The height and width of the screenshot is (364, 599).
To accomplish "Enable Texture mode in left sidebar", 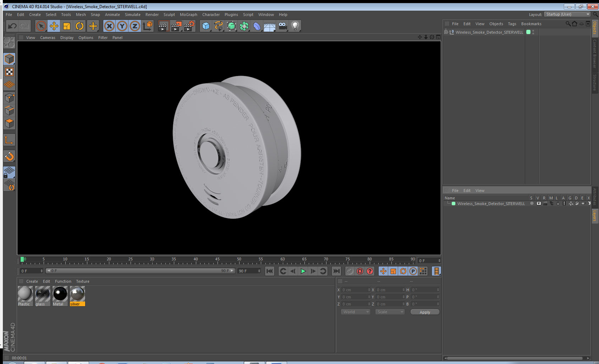I will (x=10, y=72).
